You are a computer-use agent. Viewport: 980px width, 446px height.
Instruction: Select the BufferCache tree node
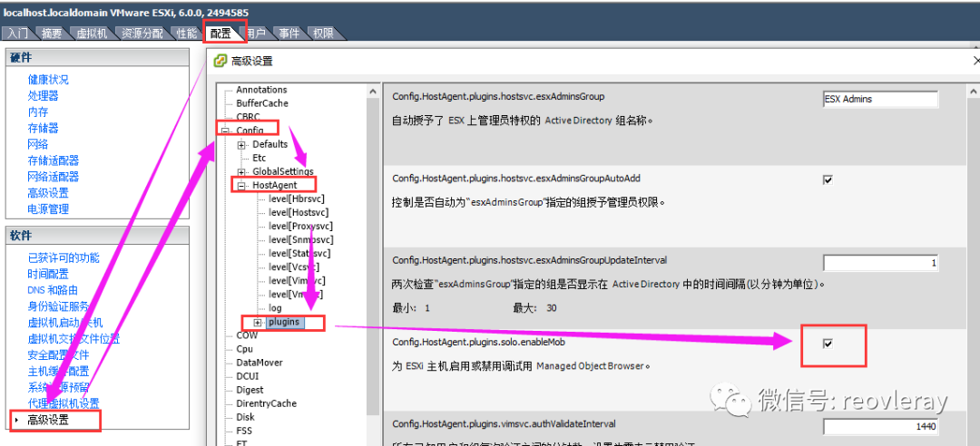coord(262,103)
